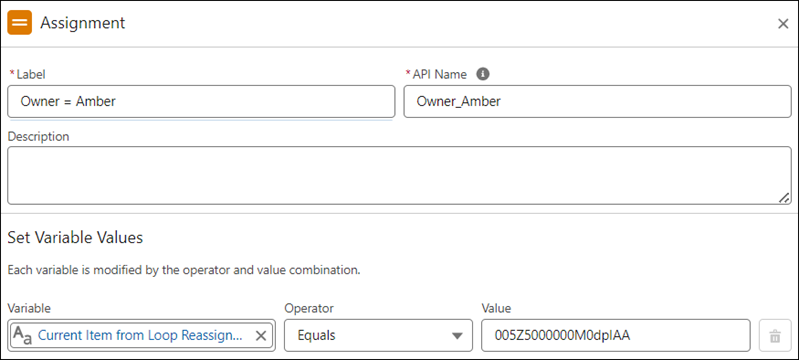The width and height of the screenshot is (799, 360).
Task: Click the "Variable" column label
Action: (29, 308)
